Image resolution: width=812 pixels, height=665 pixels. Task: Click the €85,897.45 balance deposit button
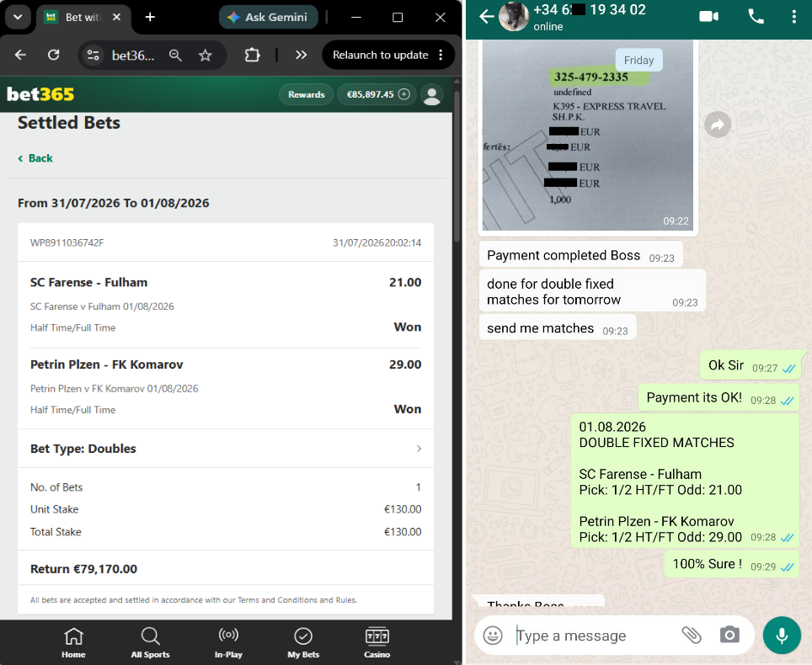pyautogui.click(x=377, y=94)
